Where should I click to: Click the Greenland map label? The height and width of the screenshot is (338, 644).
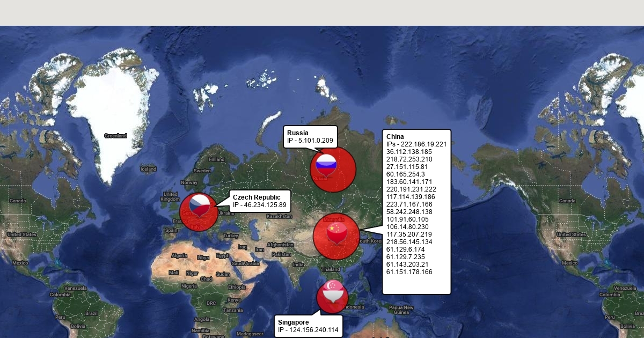[x=115, y=136]
